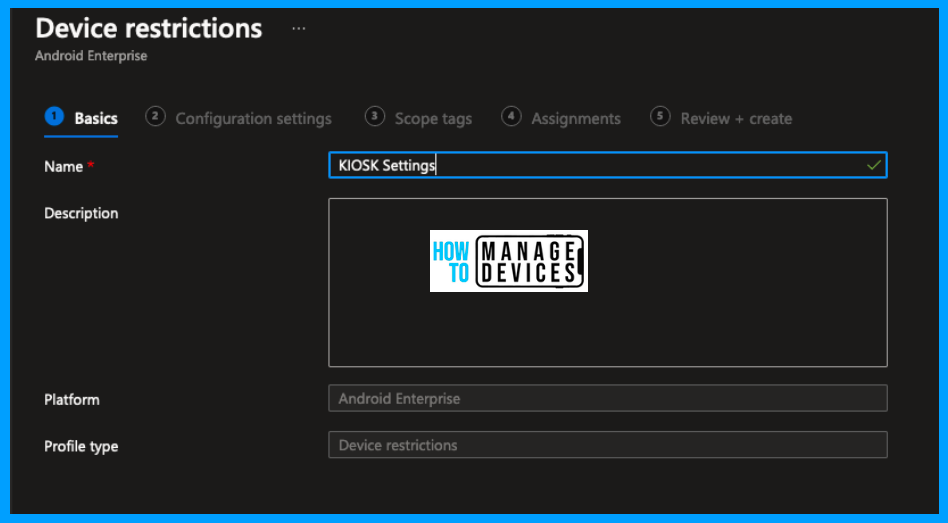Click the Name label
The image size is (948, 523).
click(63, 166)
